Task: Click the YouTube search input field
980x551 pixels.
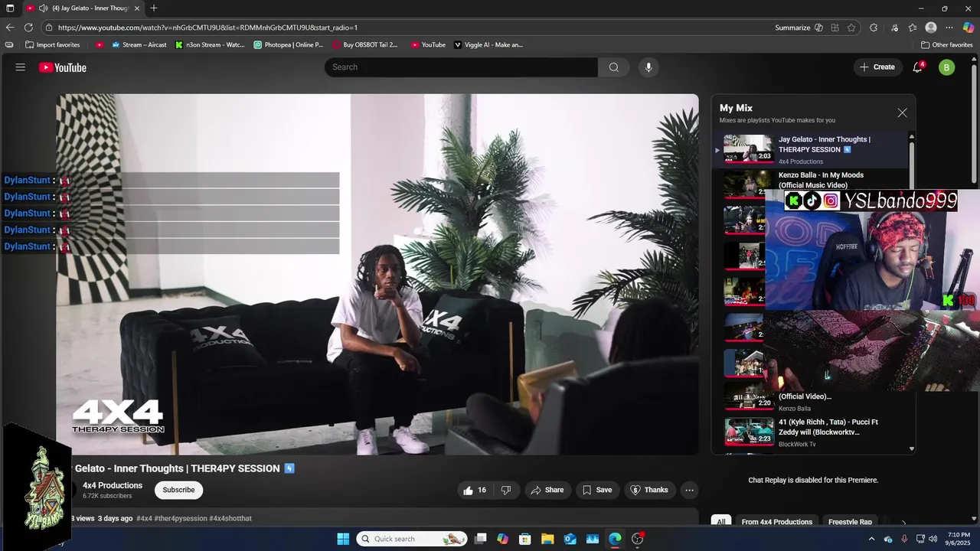Action: click(x=461, y=67)
